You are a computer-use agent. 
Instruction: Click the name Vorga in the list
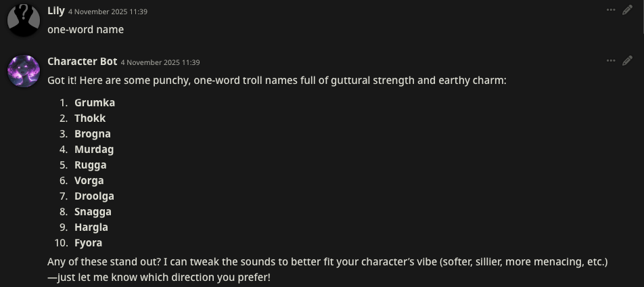(x=89, y=181)
